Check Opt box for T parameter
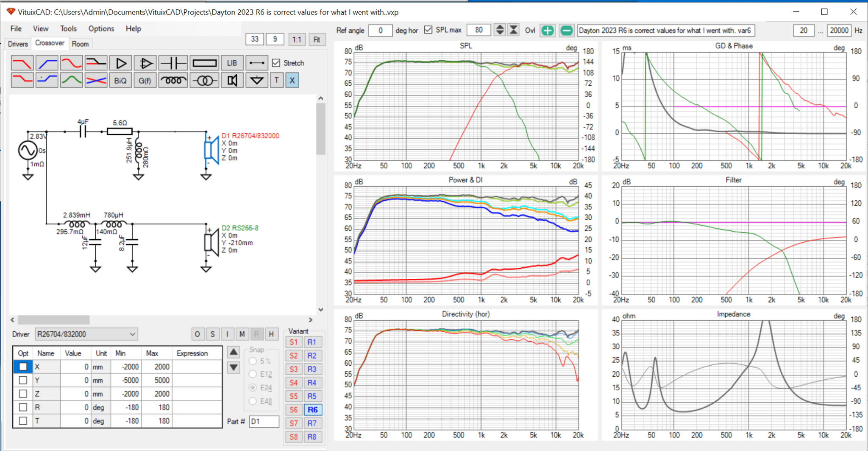The image size is (868, 451). [x=23, y=421]
